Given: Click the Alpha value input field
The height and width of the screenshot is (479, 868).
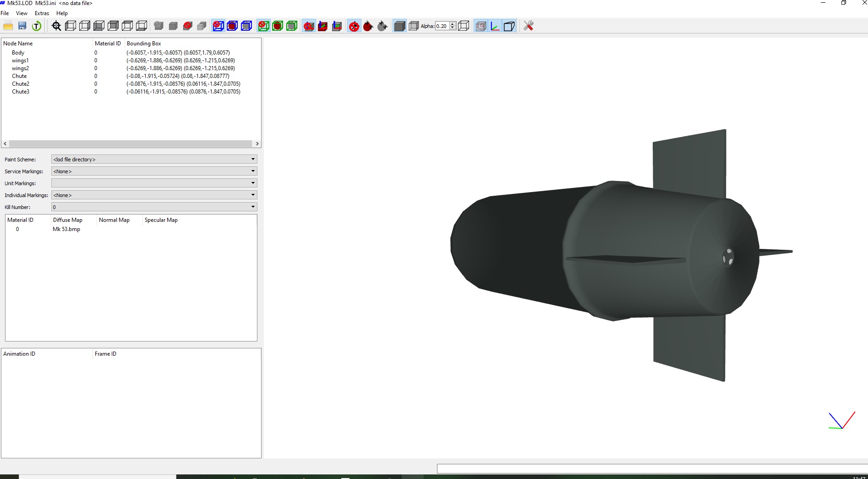Looking at the screenshot, I should coord(442,26).
